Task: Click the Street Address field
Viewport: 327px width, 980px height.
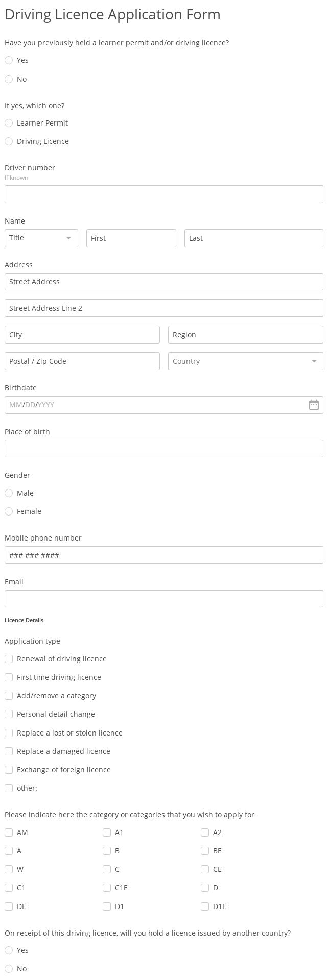Action: [163, 282]
